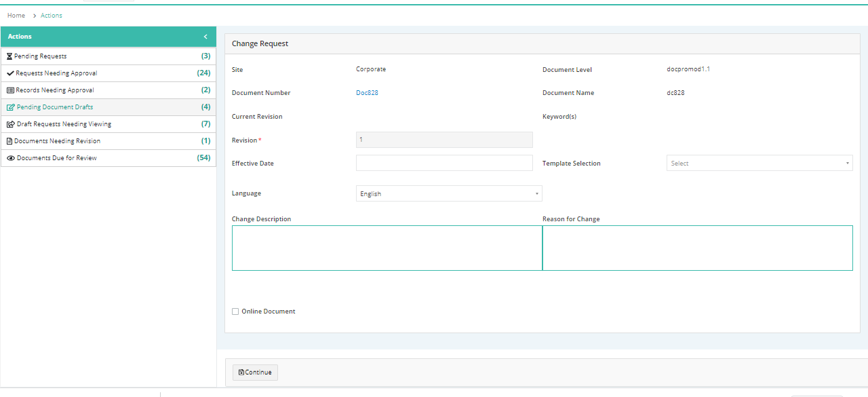Screen dimensions: 868x397
Task: Go to Home in the breadcrumb
Action: [16, 16]
